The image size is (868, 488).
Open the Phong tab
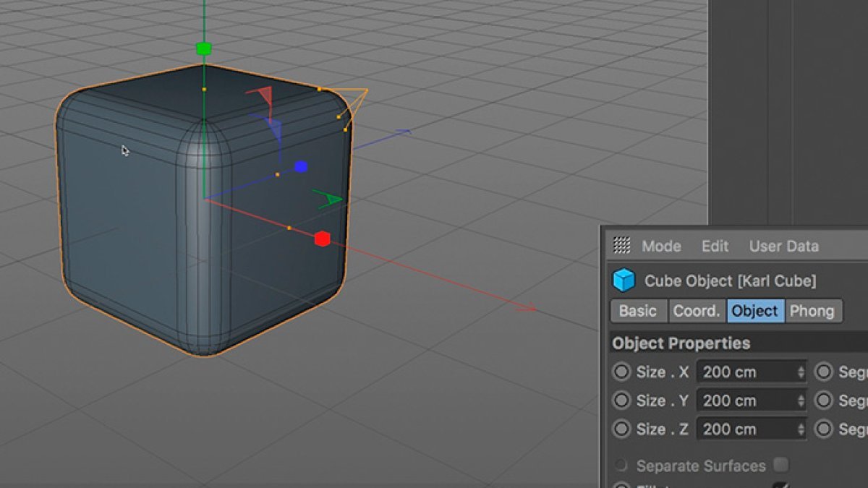(813, 311)
